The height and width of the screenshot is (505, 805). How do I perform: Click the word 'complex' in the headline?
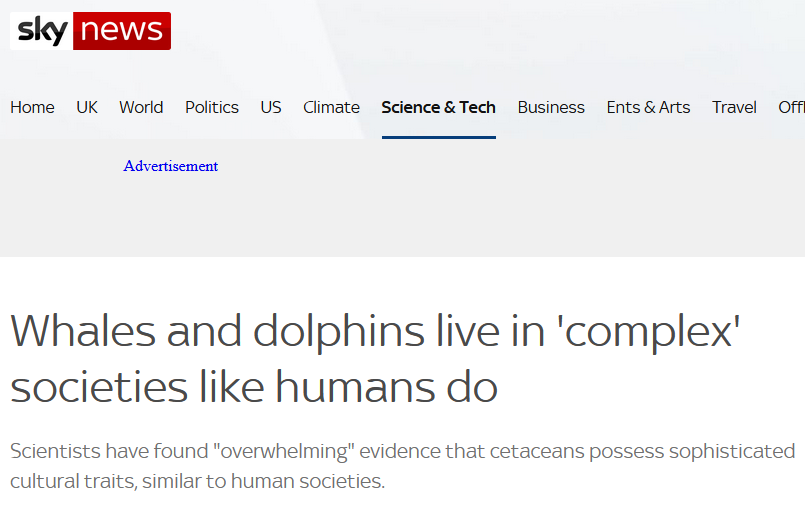[649, 332]
